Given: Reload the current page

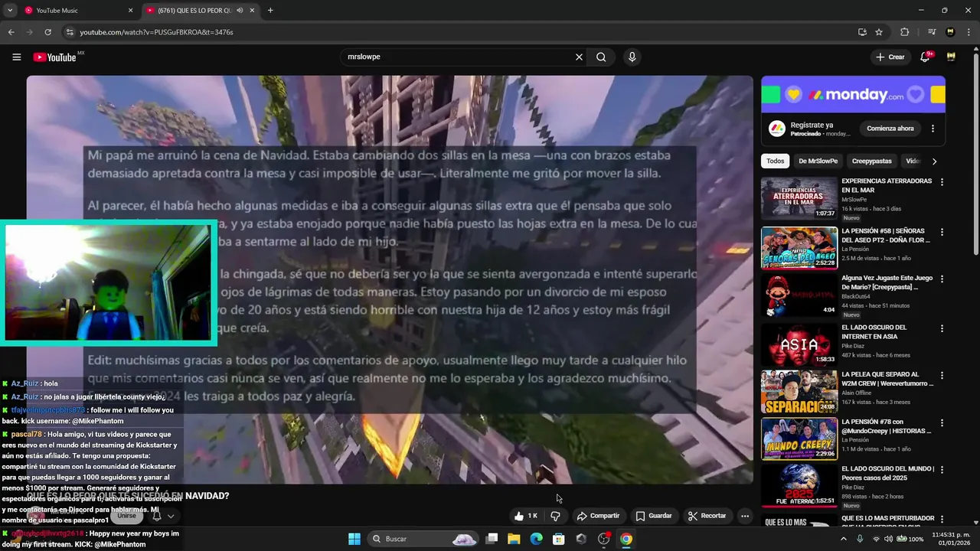Looking at the screenshot, I should (47, 32).
